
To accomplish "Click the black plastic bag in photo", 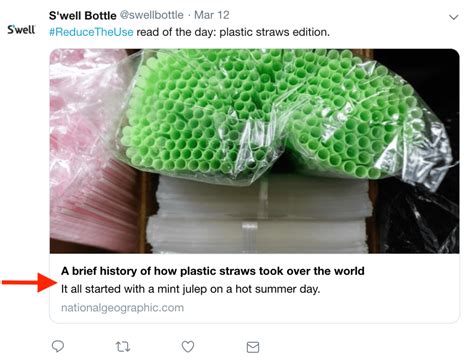I will (x=420, y=217).
